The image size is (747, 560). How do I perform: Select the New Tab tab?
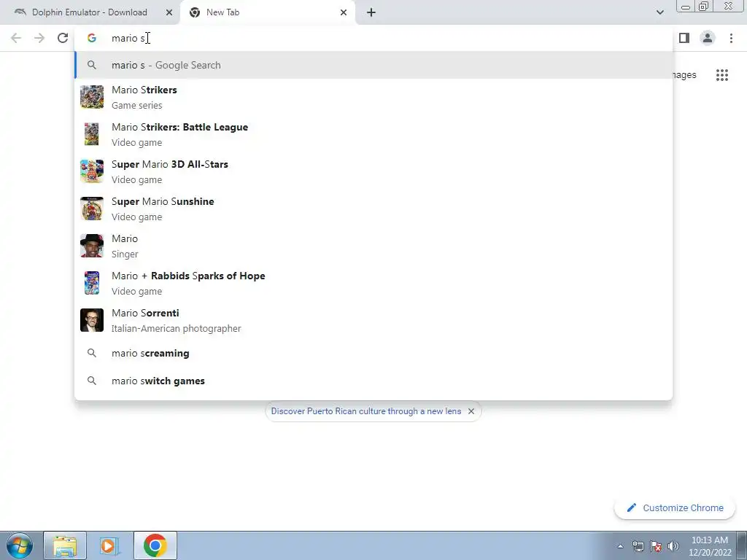(267, 12)
